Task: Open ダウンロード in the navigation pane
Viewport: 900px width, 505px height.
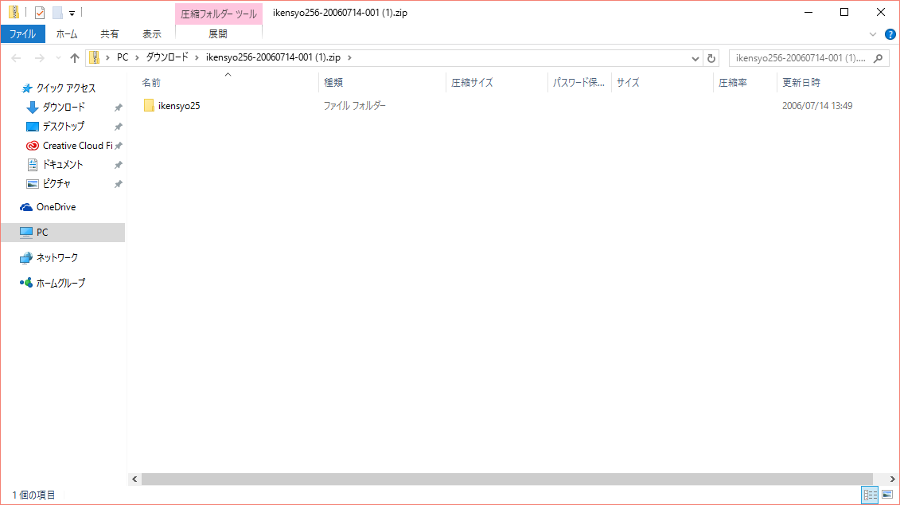Action: [x=63, y=107]
